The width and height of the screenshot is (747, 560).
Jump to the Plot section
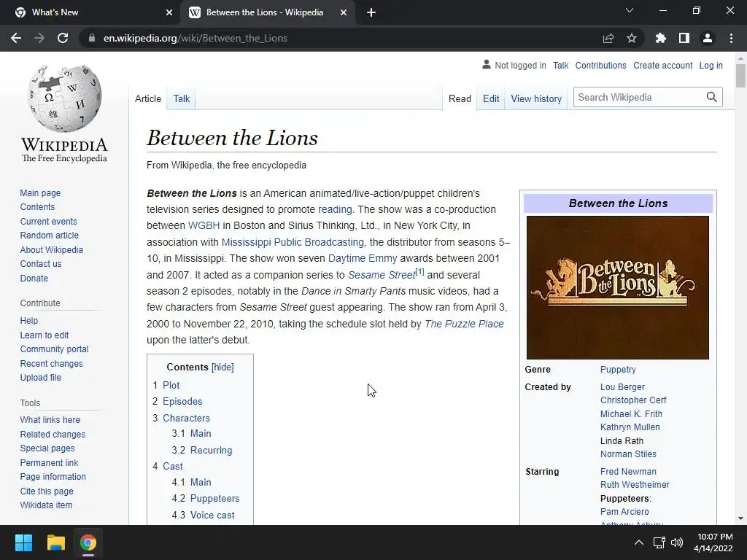(171, 385)
